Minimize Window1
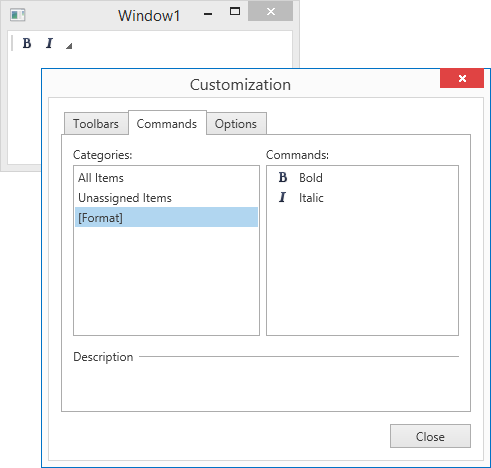Viewport: 491px width, 468px height. [x=208, y=14]
